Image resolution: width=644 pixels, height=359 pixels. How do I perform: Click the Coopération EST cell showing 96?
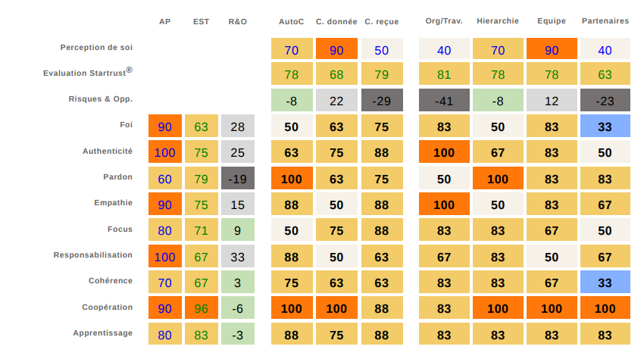click(202, 308)
